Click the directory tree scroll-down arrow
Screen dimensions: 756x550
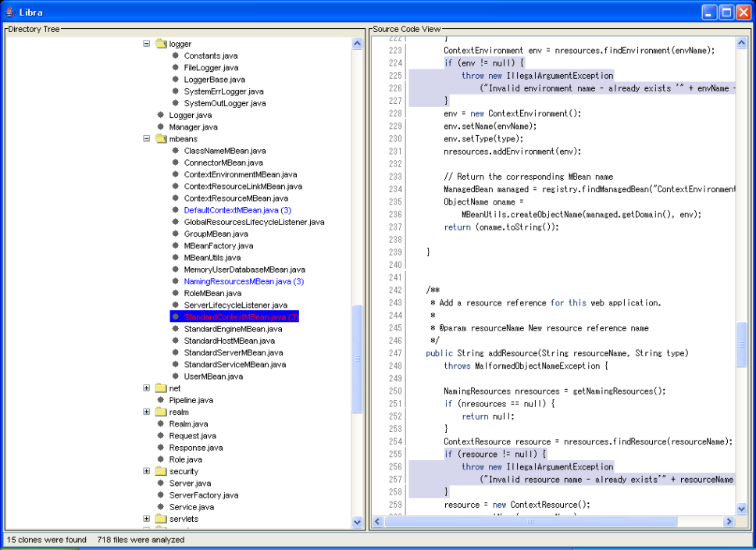pyautogui.click(x=358, y=522)
